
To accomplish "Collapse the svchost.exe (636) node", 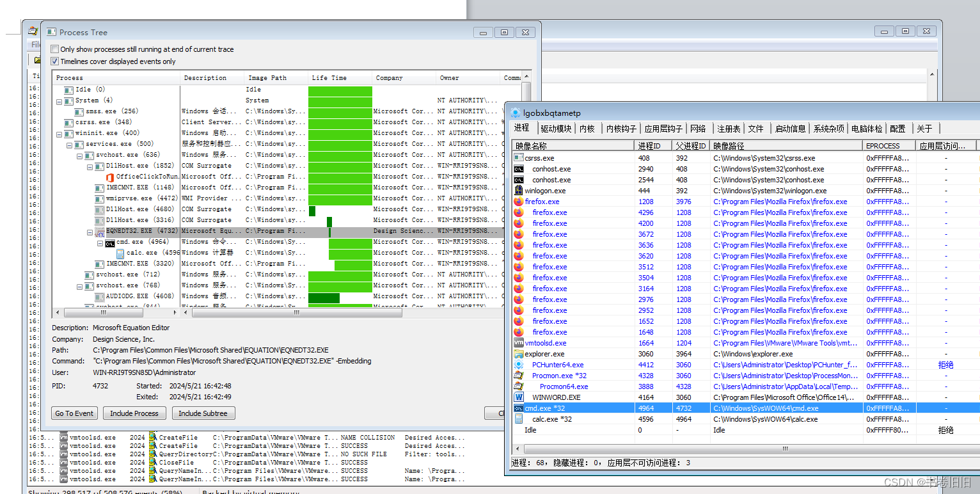I will tap(80, 155).
